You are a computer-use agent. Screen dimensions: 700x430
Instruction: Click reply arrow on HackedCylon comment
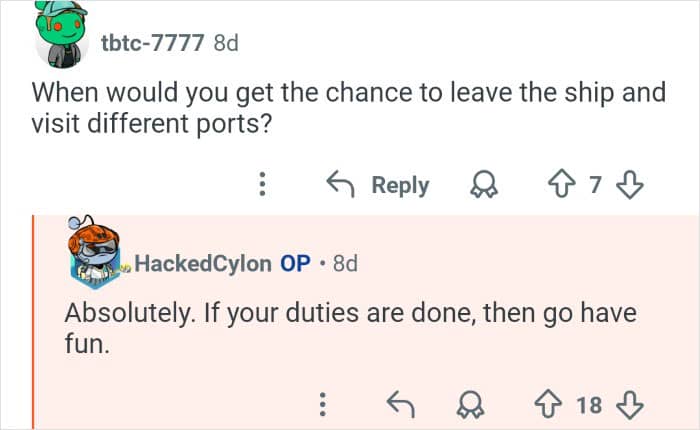[402, 404]
